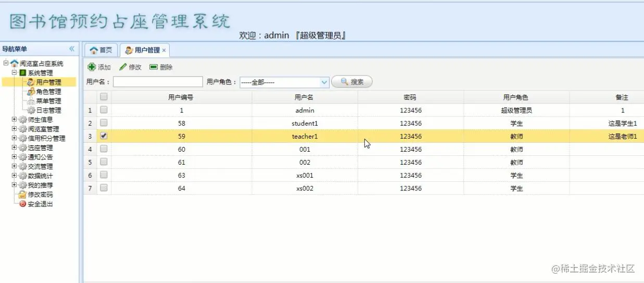Screen dimensions: 644x283
Task: Uncheck the teacher1 row checkbox
Action: coord(104,136)
